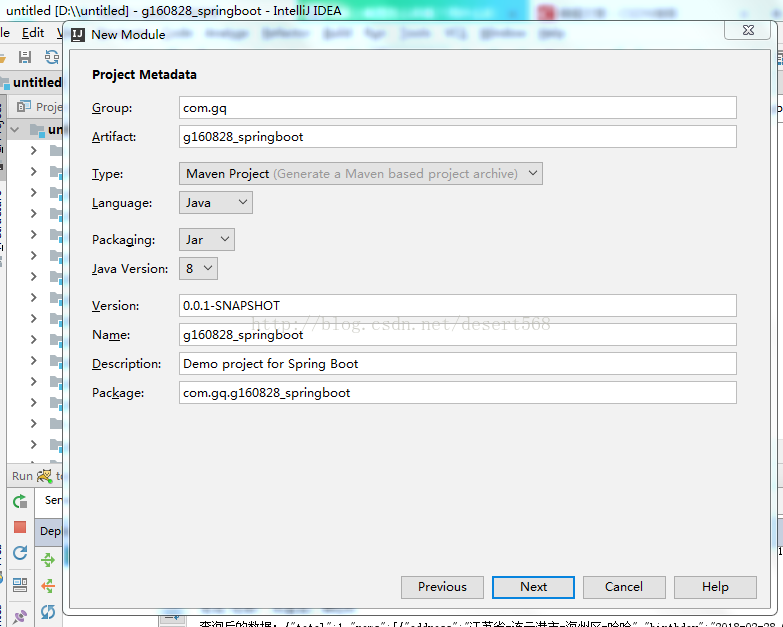
Task: Click the Name input field
Action: pyautogui.click(x=457, y=334)
